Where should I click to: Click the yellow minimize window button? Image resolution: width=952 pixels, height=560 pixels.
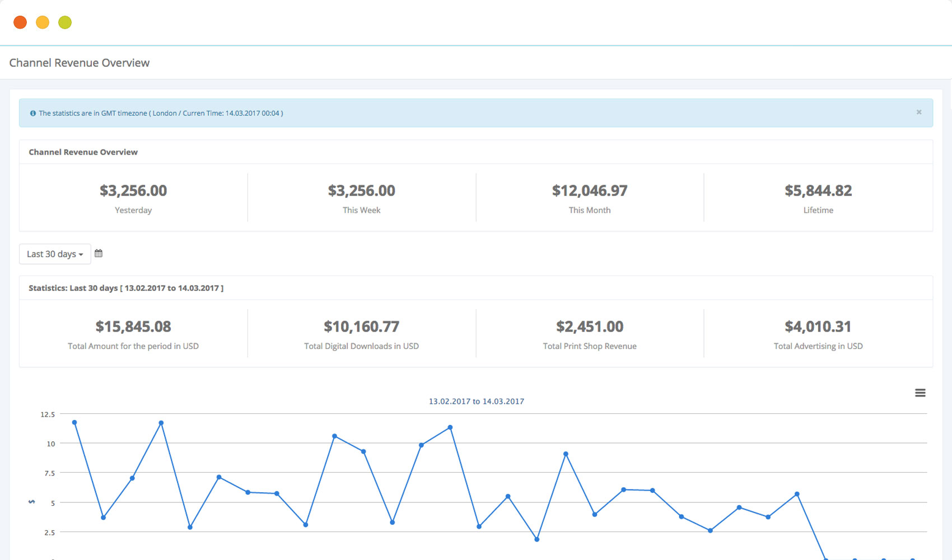coord(43,22)
